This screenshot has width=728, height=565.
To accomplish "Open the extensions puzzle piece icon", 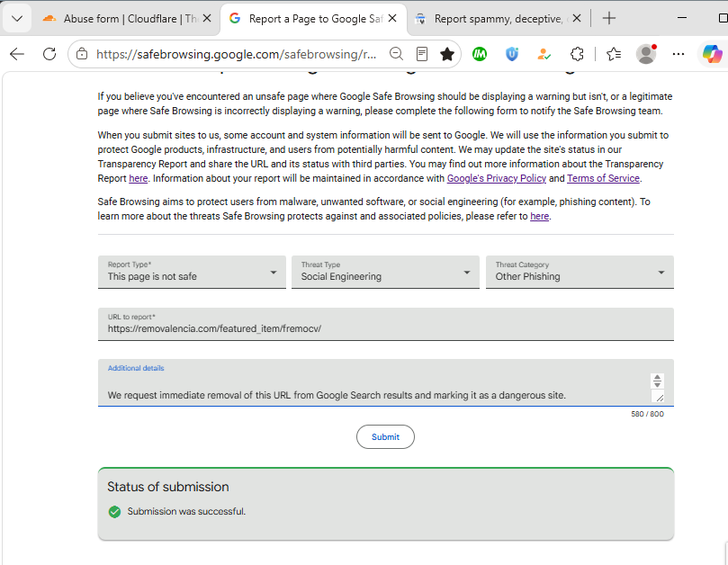I will 577,54.
